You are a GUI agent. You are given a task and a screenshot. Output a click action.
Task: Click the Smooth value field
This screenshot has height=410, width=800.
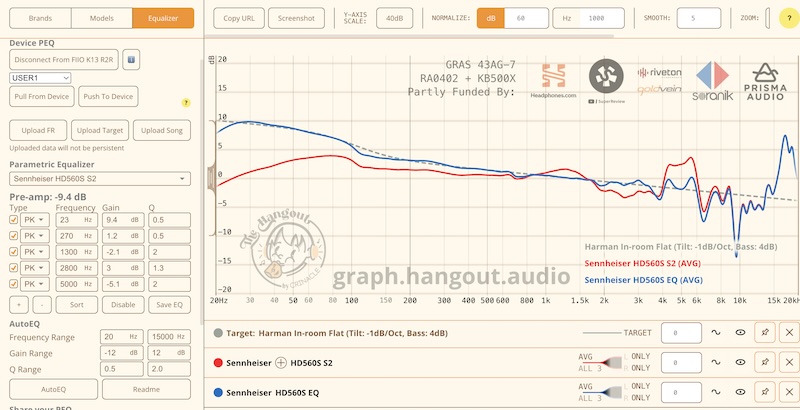tap(699, 18)
